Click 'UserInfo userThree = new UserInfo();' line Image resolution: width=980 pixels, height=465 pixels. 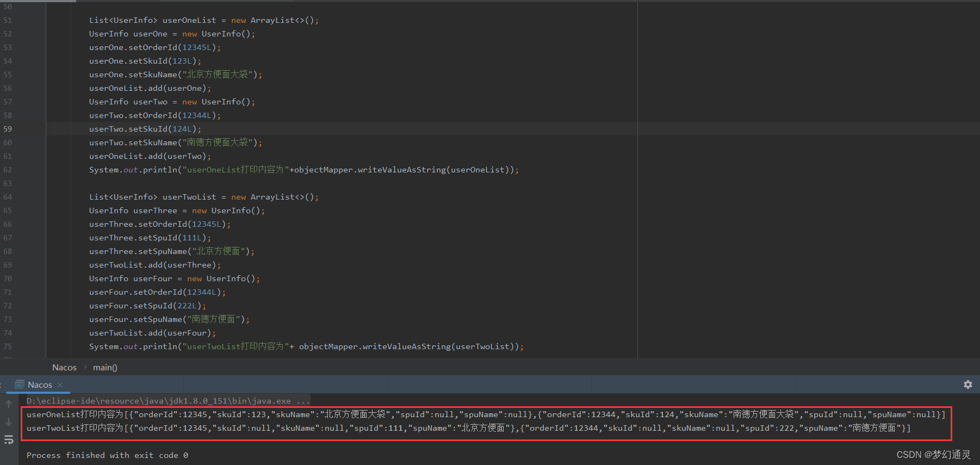pyautogui.click(x=177, y=210)
